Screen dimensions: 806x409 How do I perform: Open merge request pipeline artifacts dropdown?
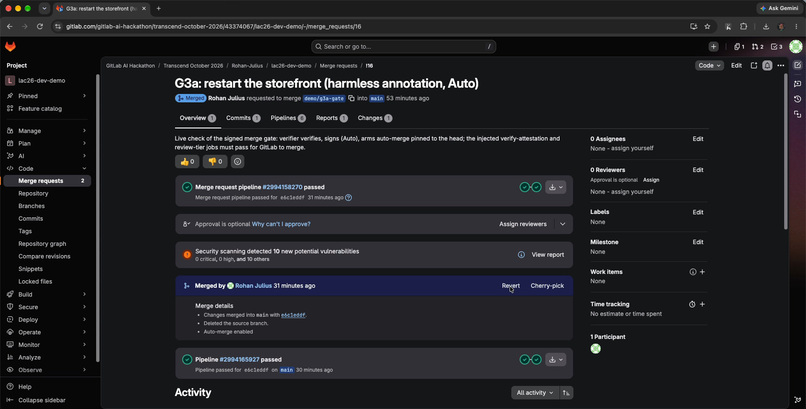pyautogui.click(x=556, y=188)
